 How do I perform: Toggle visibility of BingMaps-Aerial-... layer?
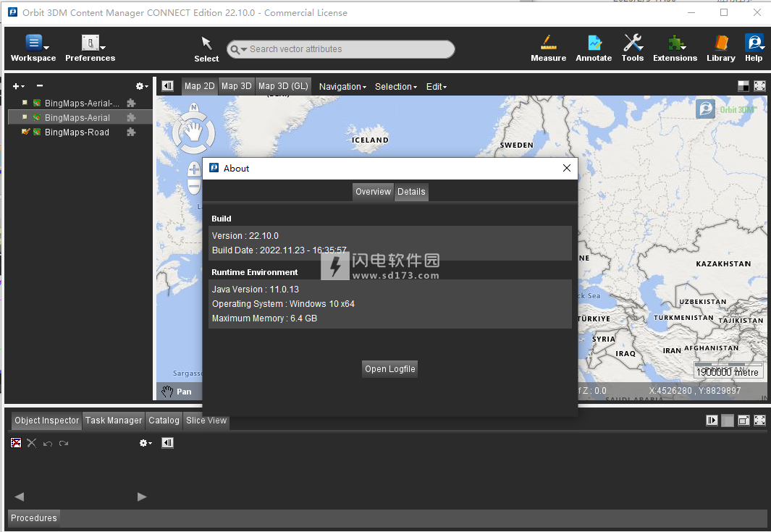point(25,103)
